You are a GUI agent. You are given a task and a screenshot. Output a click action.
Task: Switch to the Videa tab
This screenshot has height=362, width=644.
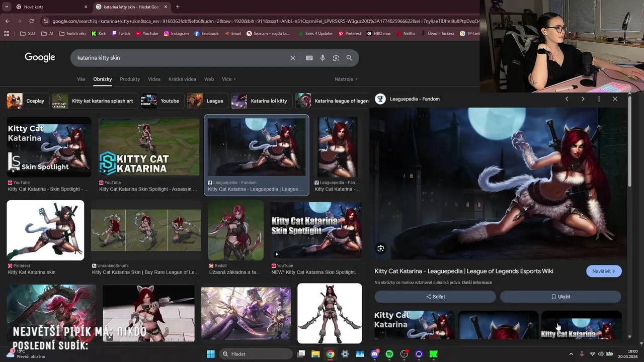click(x=154, y=79)
